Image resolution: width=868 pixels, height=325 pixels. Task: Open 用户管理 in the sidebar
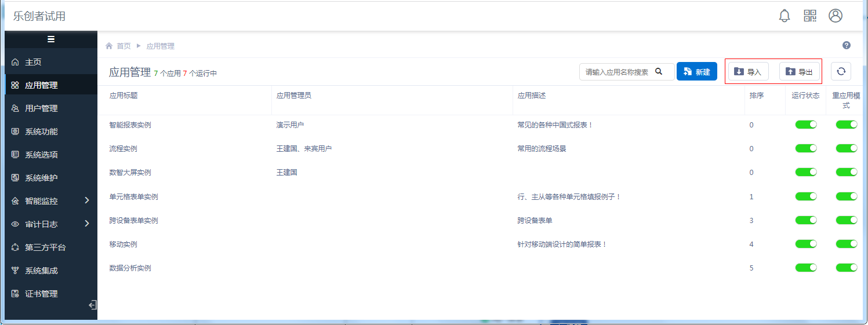click(x=41, y=108)
